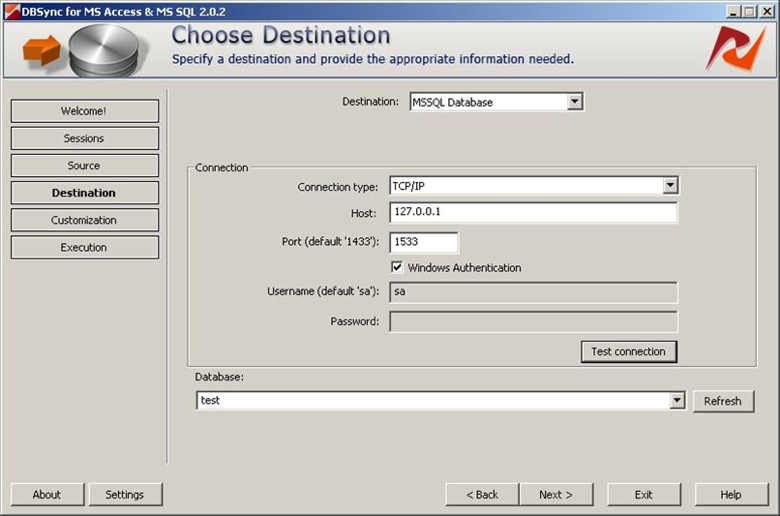The image size is (780, 516).
Task: Open the Customization step
Action: pos(85,220)
